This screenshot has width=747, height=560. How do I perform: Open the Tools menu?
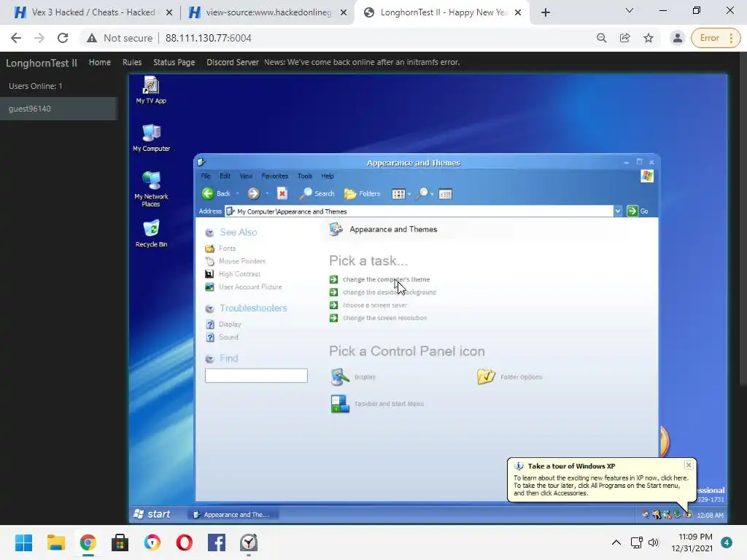pyautogui.click(x=305, y=176)
